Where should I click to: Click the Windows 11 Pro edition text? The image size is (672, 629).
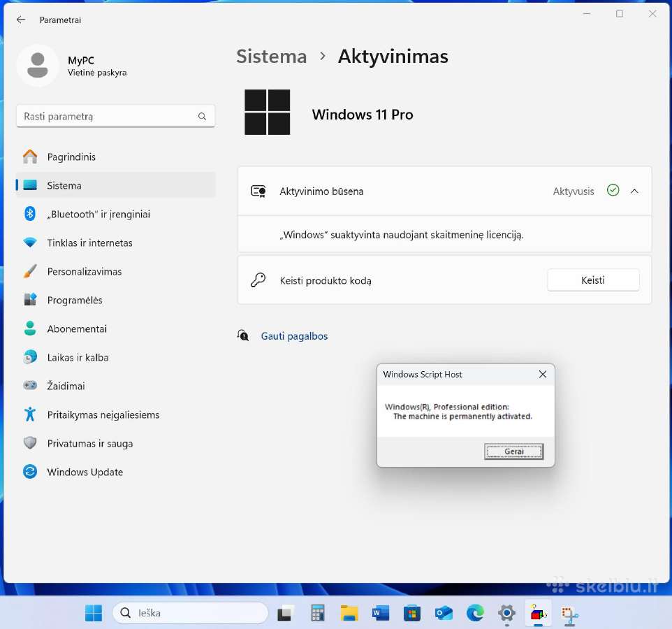point(363,115)
